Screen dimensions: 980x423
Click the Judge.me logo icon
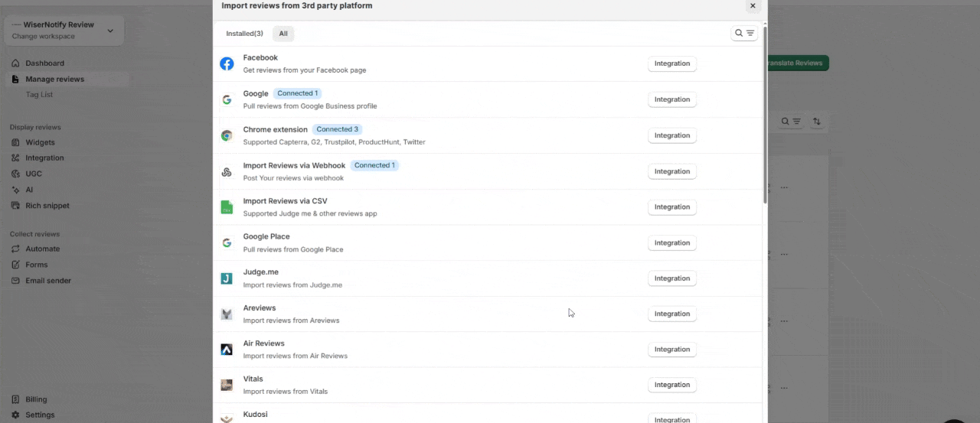pos(227,278)
